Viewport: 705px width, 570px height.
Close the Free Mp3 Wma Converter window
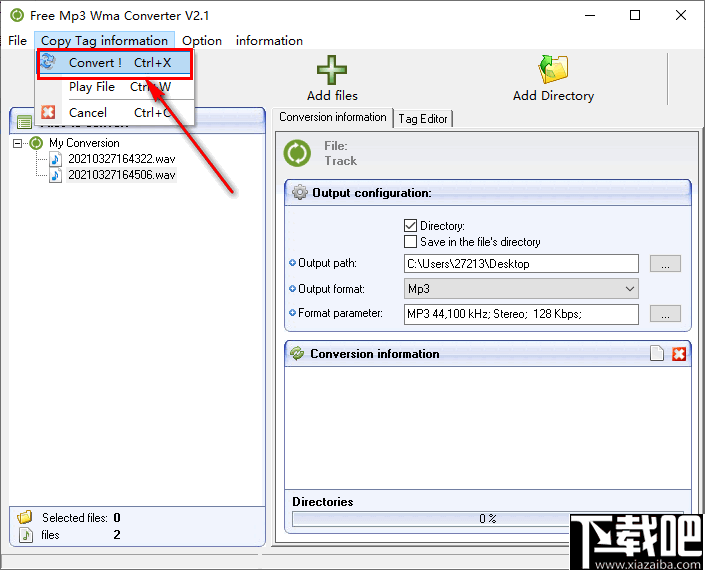click(681, 15)
